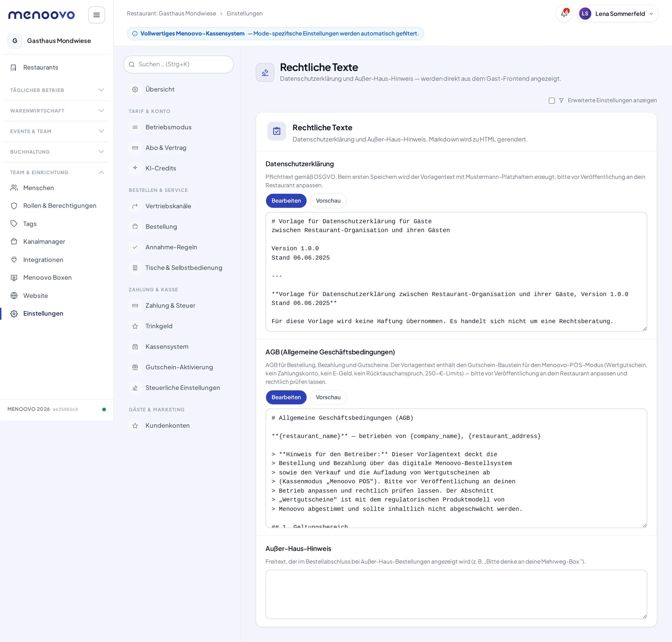Click the Restaurants icon in the sidebar
This screenshot has height=642, width=672.
(x=14, y=67)
